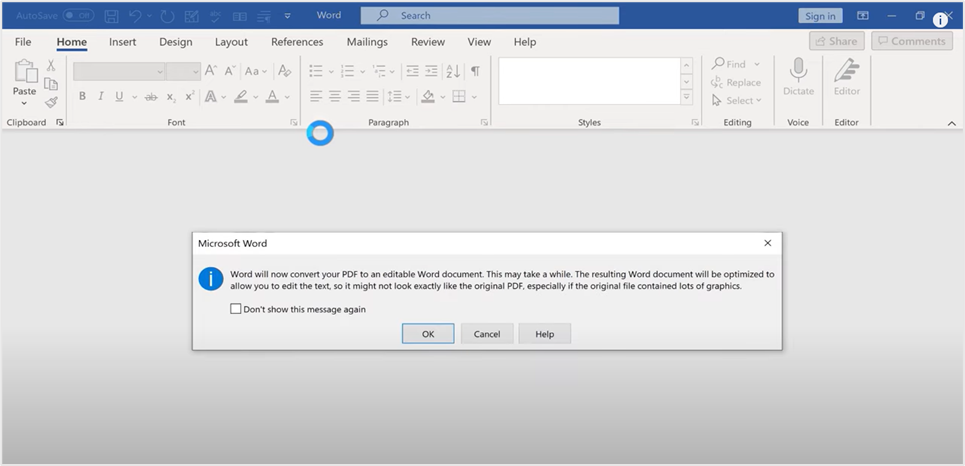Pick the Font Color red A
Screen dimensions: 965x466
(273, 97)
